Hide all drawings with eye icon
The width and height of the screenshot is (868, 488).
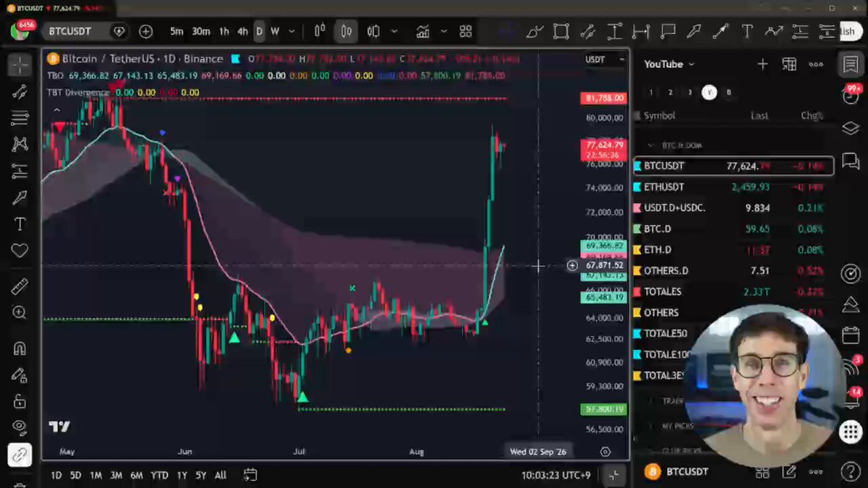[20, 427]
